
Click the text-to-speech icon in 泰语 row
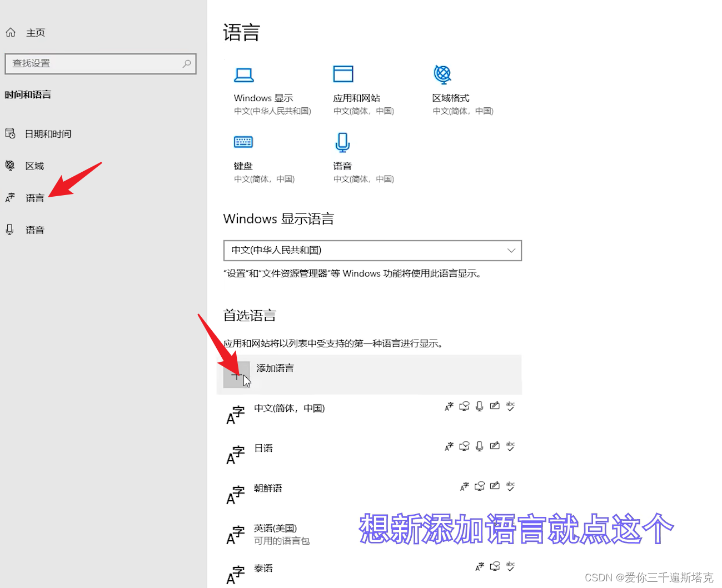pyautogui.click(x=495, y=566)
